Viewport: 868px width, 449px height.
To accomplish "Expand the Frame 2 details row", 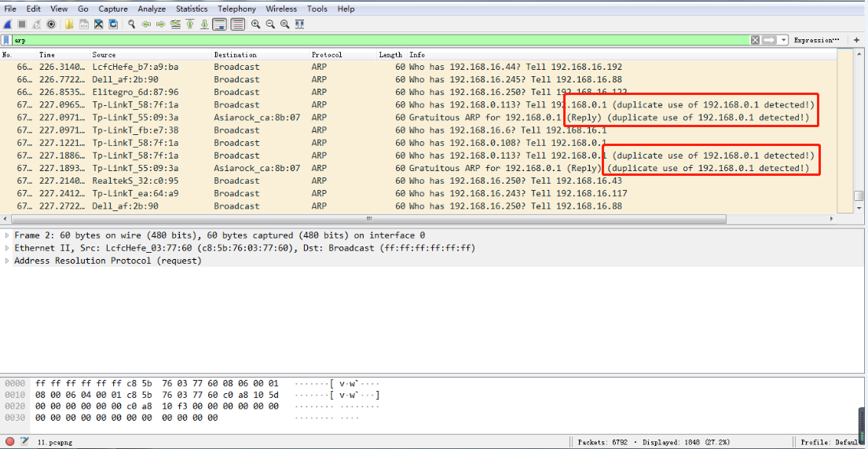I will pyautogui.click(x=7, y=235).
